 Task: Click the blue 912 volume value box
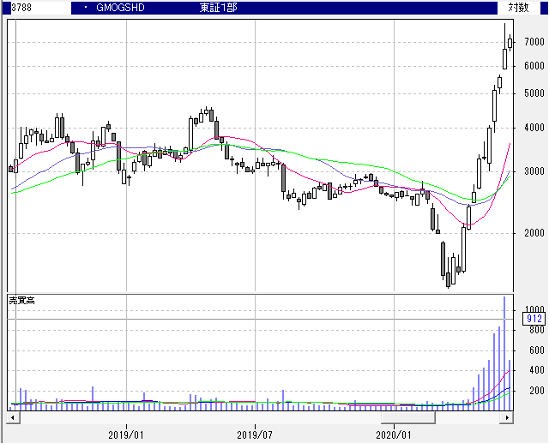coord(534,319)
